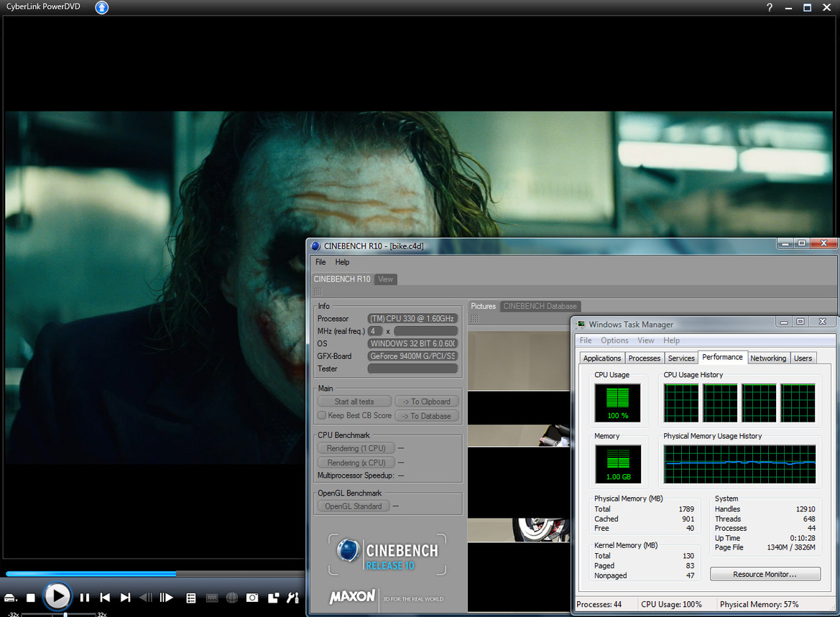Screen dimensions: 840x617
Task: Open the CINEBENCH Help menu
Action: (342, 262)
